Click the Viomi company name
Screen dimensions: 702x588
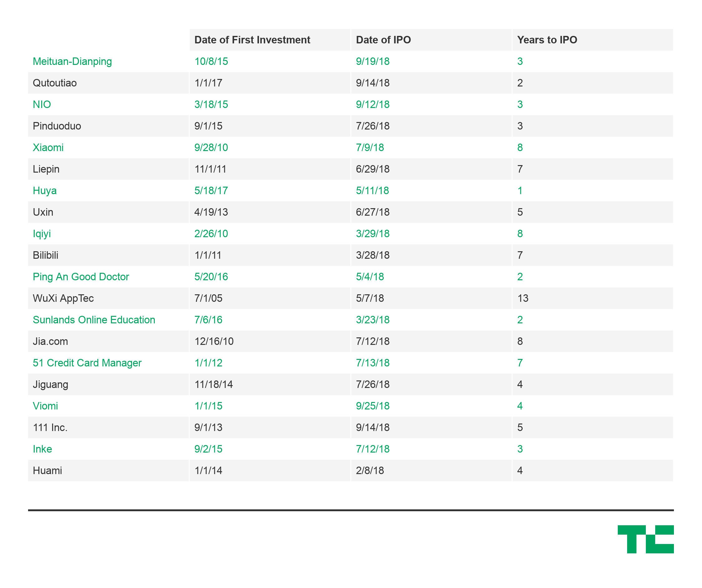coord(46,406)
